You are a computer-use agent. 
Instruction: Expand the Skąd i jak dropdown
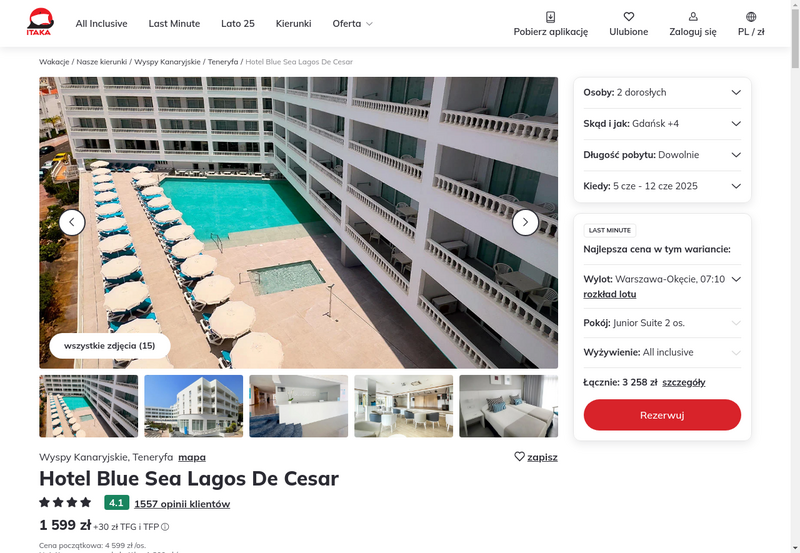(662, 123)
